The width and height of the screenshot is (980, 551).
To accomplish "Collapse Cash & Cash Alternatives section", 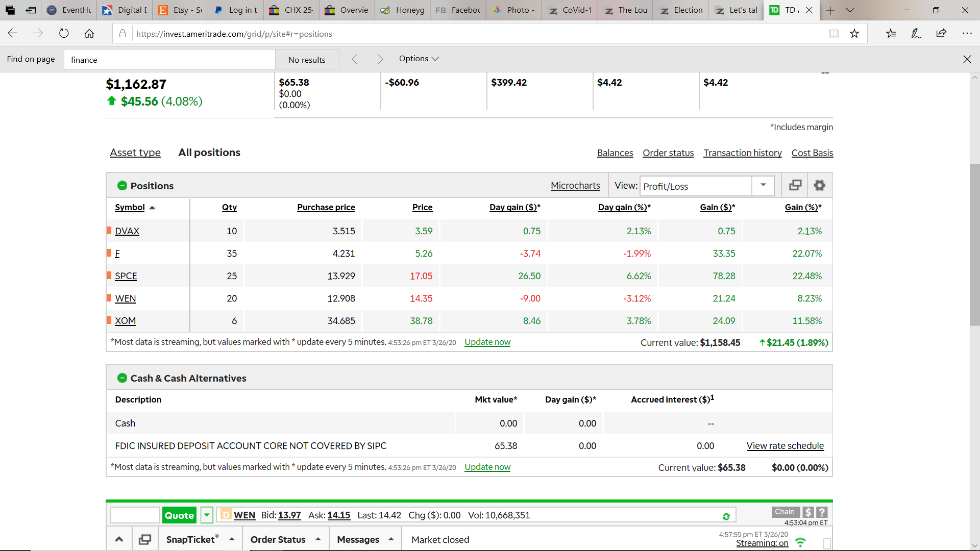I will click(x=122, y=378).
